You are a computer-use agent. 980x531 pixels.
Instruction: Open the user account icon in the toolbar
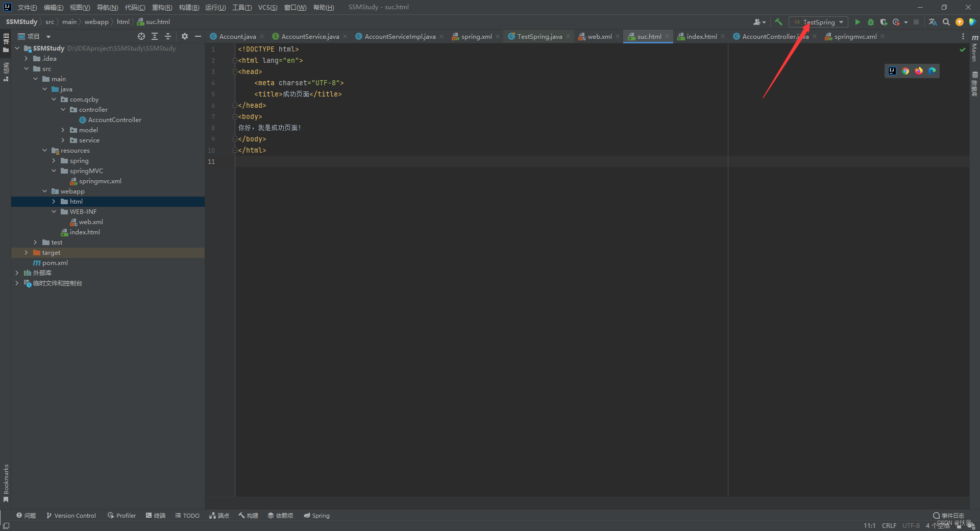[759, 22]
